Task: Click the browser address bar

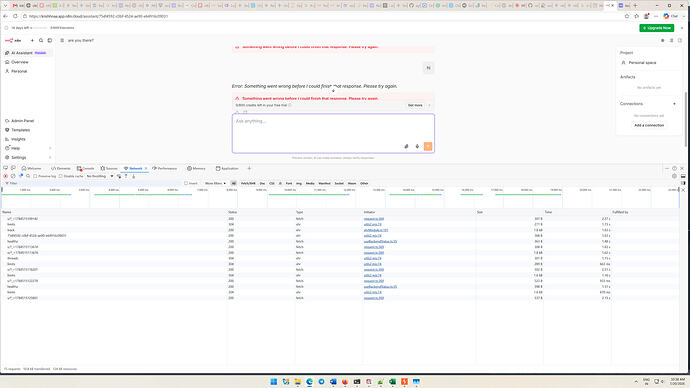Action: coord(321,16)
